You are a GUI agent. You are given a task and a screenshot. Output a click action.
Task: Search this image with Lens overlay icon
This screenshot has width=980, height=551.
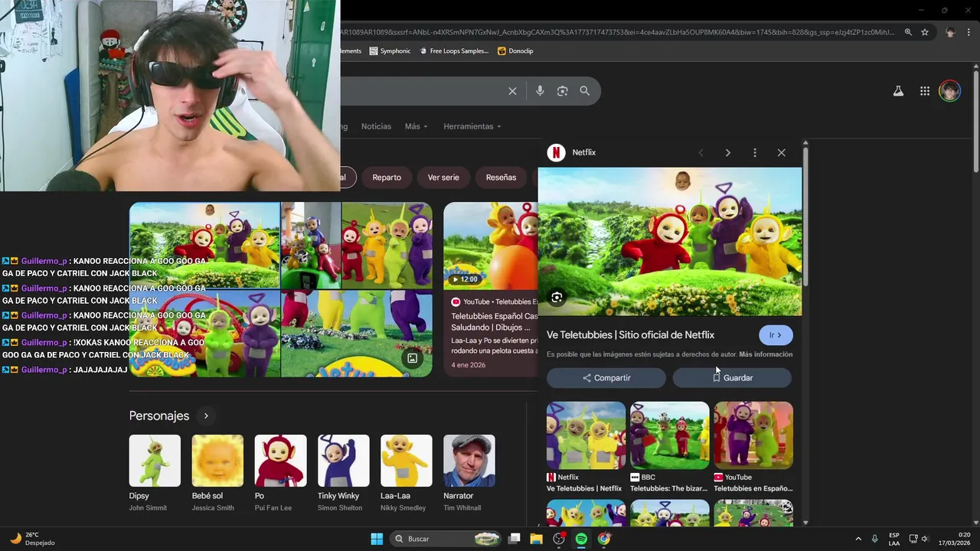(x=557, y=298)
